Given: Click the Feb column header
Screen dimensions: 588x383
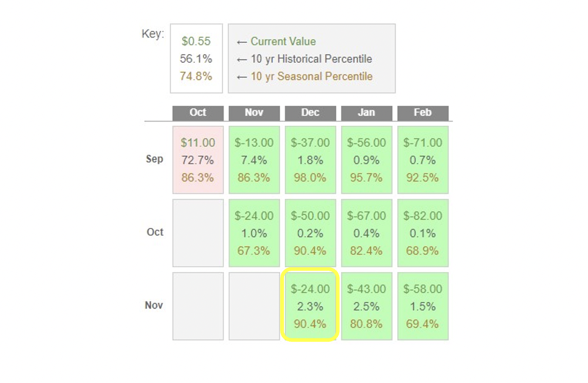Looking at the screenshot, I should tap(423, 113).
